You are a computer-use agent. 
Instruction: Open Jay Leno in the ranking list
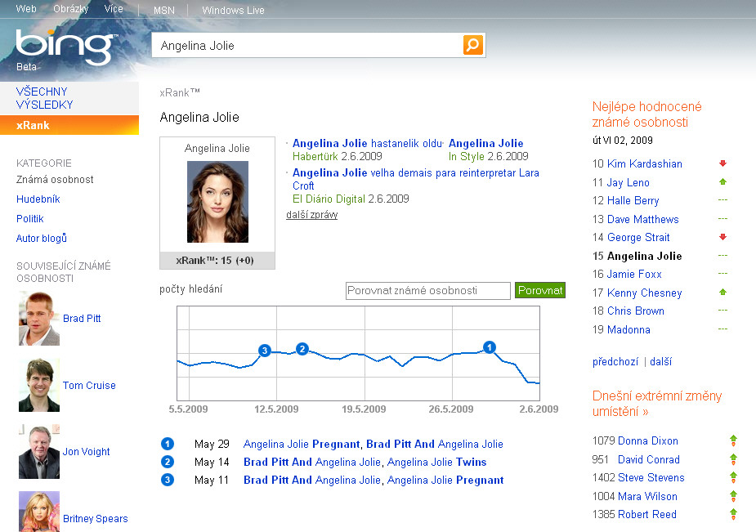click(629, 182)
